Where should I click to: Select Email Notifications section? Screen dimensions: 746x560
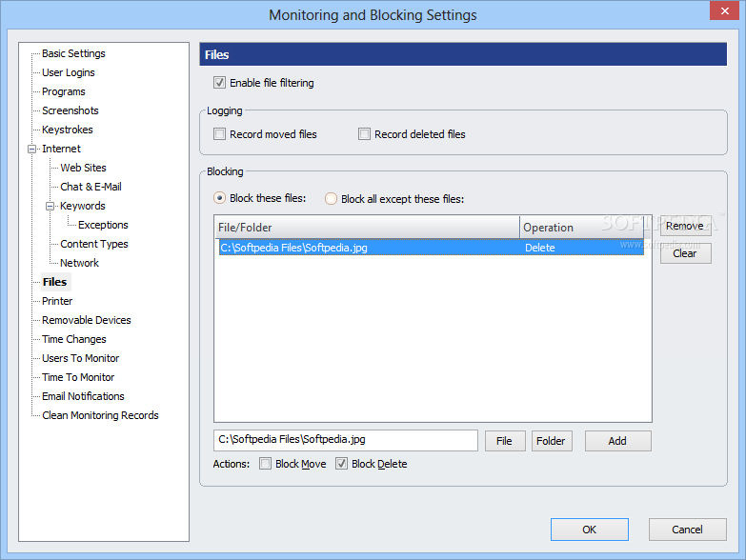pos(83,396)
